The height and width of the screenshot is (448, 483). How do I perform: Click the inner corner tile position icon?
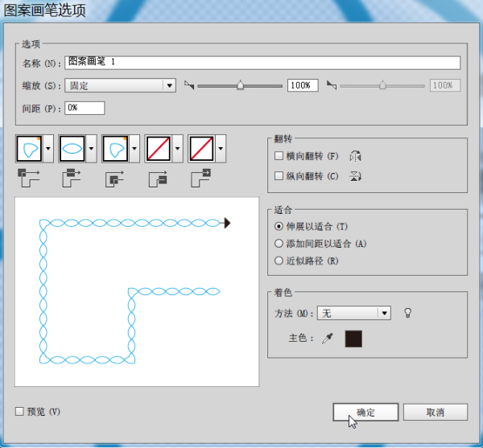coord(114,179)
